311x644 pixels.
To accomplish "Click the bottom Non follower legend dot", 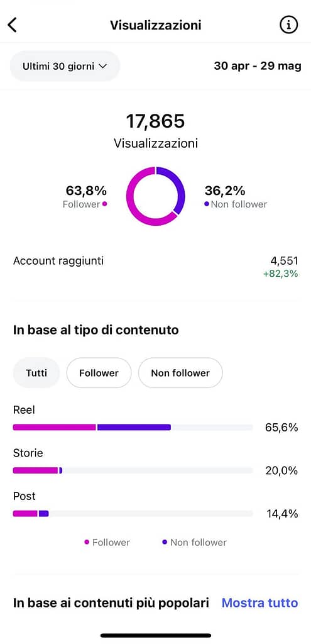I will pyautogui.click(x=165, y=542).
